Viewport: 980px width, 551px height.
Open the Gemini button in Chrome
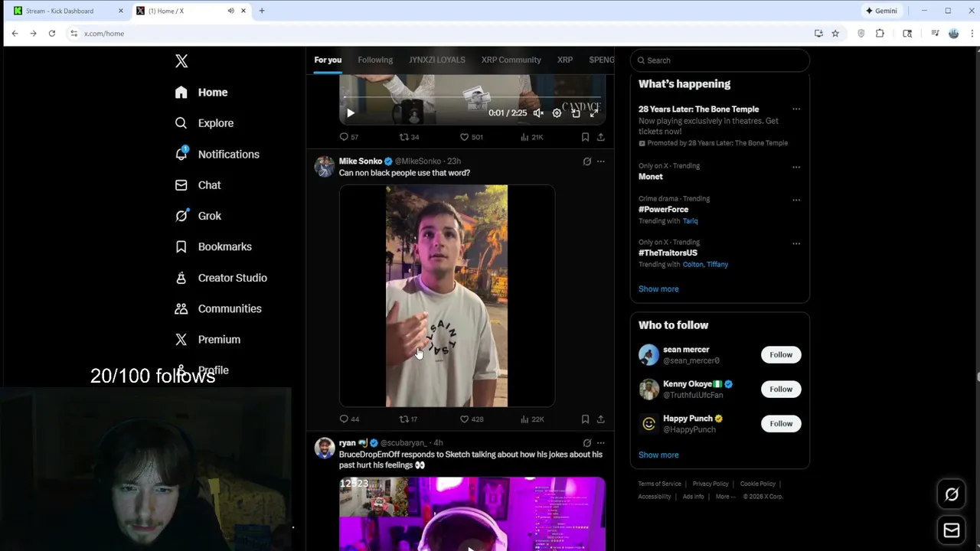pyautogui.click(x=881, y=11)
